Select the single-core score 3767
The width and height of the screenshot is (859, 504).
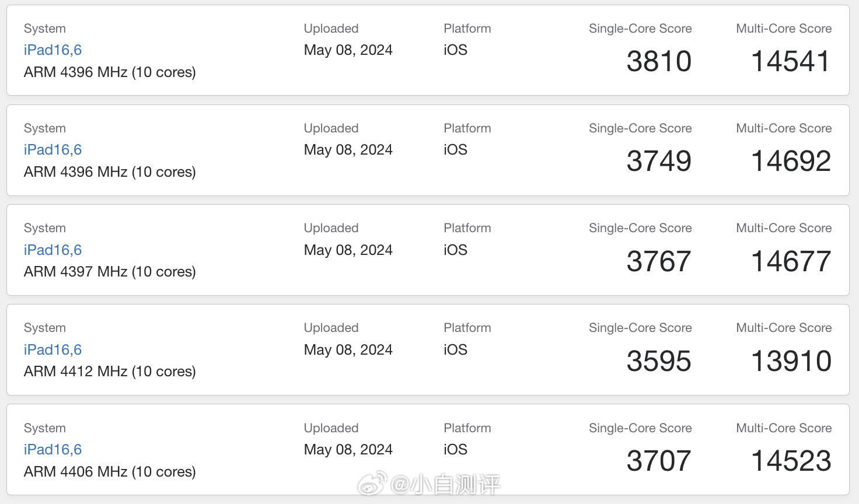659,261
